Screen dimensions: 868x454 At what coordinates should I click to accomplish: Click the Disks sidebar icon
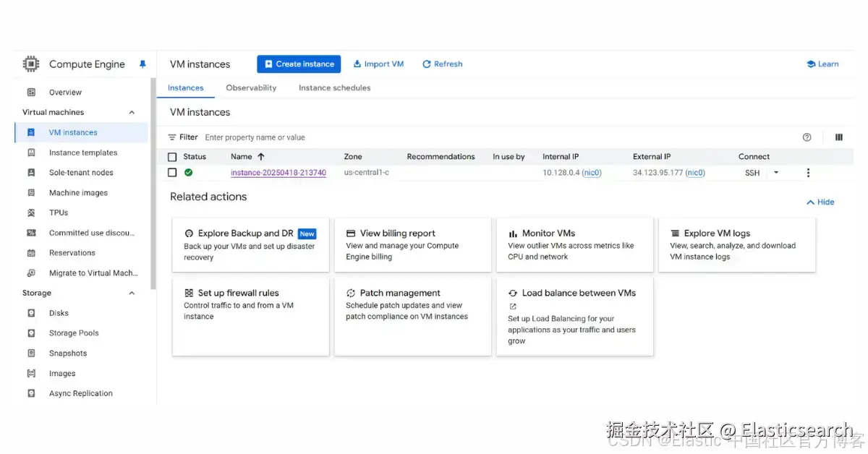pos(31,313)
